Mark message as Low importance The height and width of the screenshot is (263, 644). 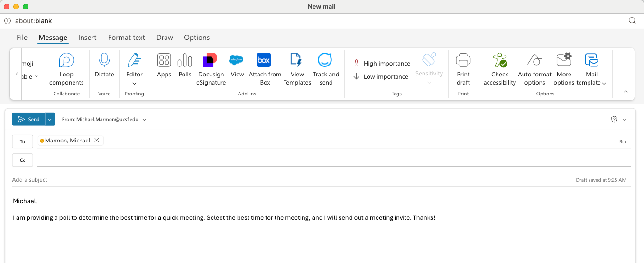[x=381, y=76]
